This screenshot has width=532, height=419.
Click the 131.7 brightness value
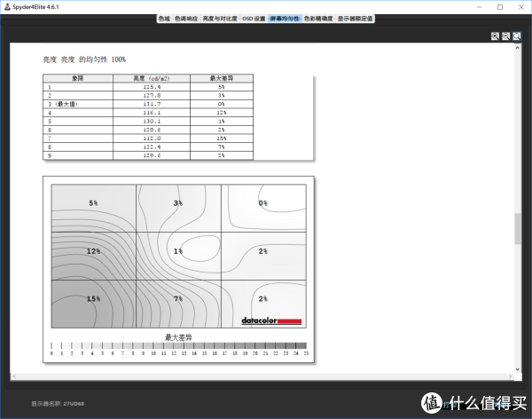point(152,104)
